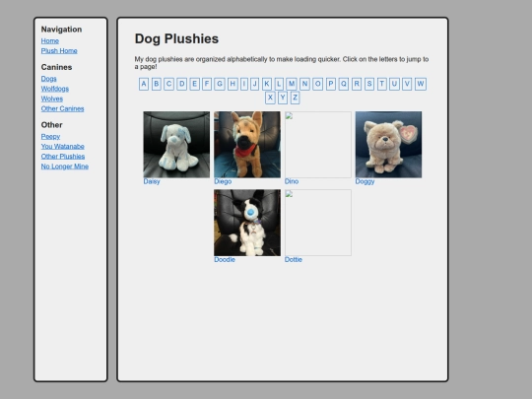The width and height of the screenshot is (532, 399).
Task: Click Dottie's broken image thumbnail
Action: (318, 223)
